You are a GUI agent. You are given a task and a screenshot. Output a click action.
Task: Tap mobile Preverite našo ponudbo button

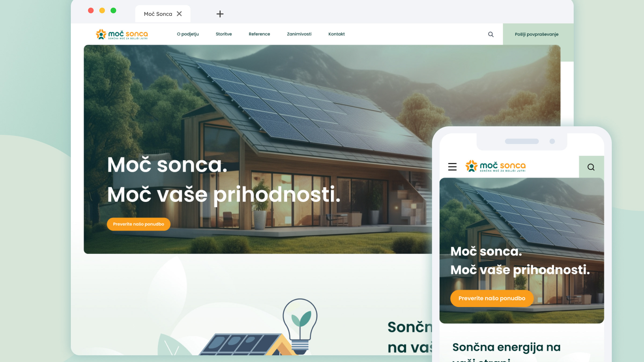tap(492, 298)
